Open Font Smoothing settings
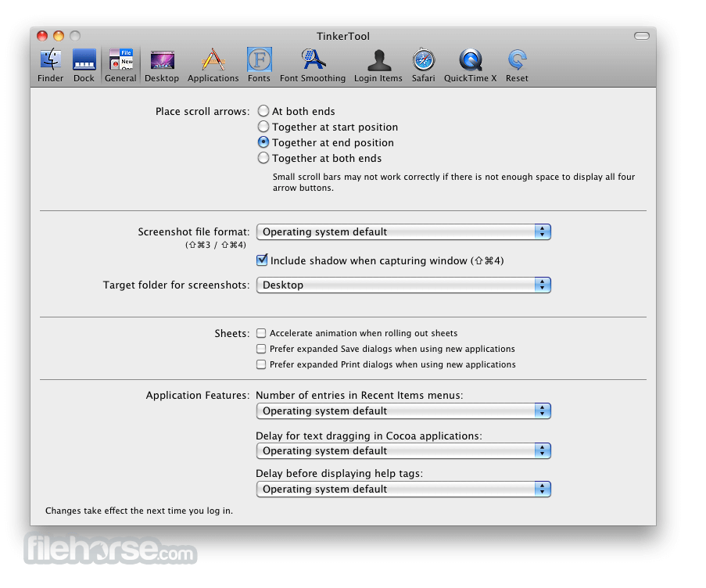Screen dimensions: 706x588 (x=313, y=65)
